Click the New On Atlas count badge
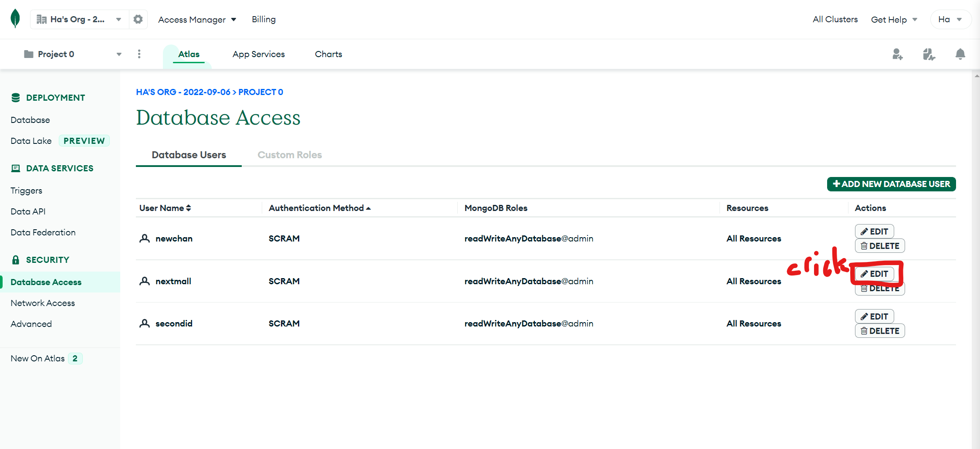The image size is (980, 449). (x=75, y=358)
